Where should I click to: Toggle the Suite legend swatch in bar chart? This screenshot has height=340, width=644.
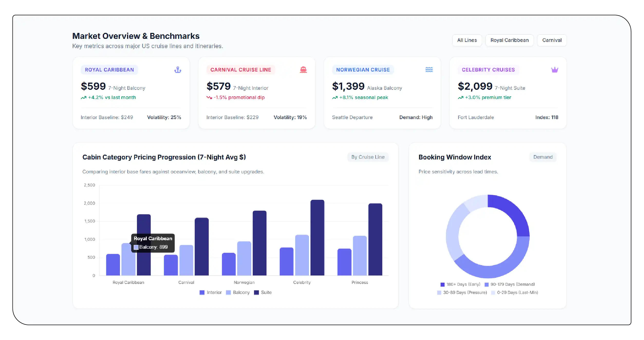[256, 292]
